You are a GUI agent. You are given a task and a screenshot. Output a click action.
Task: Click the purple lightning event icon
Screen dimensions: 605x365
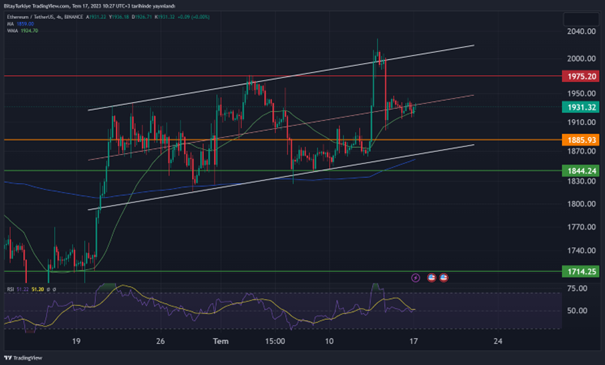416,277
